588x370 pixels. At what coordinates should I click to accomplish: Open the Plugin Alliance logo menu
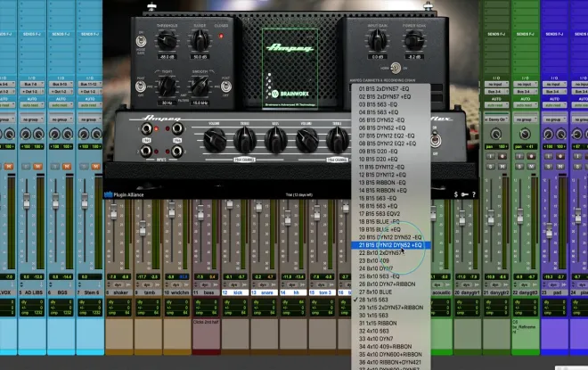[x=124, y=194]
